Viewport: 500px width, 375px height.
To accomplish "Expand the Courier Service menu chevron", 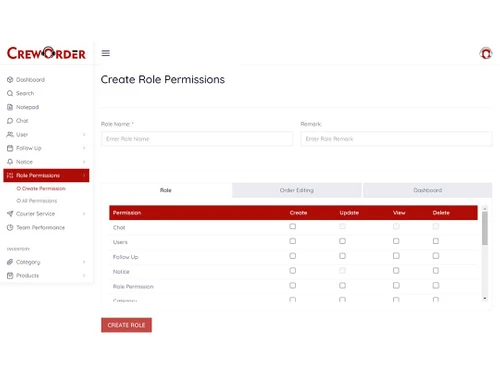I will [84, 214].
